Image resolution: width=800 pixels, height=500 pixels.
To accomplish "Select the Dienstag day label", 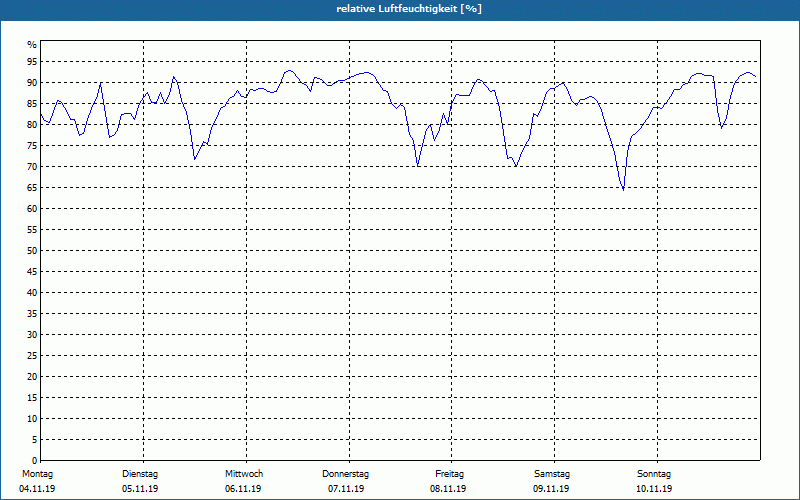I will (x=140, y=474).
